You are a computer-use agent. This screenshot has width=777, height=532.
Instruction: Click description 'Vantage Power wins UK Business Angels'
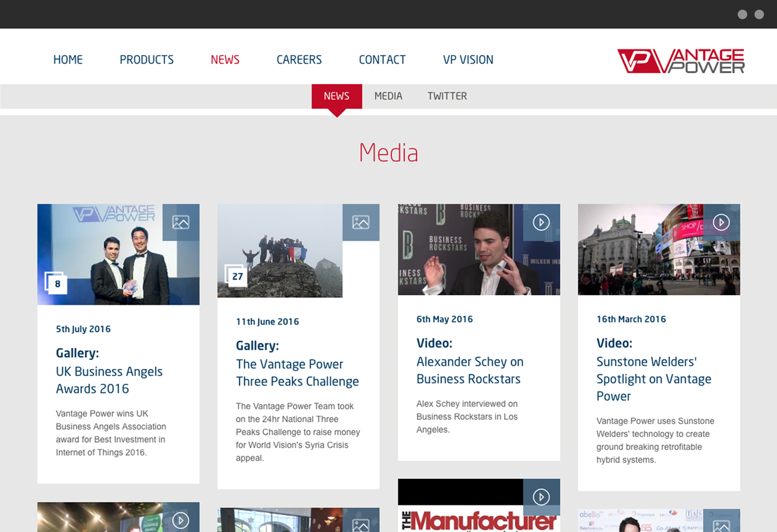pos(111,433)
